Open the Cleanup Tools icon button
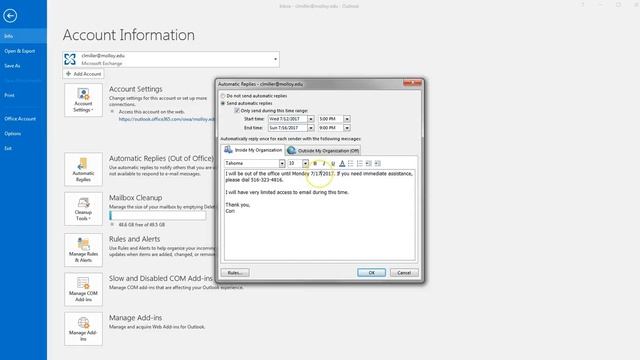640x360 pixels. click(x=83, y=209)
